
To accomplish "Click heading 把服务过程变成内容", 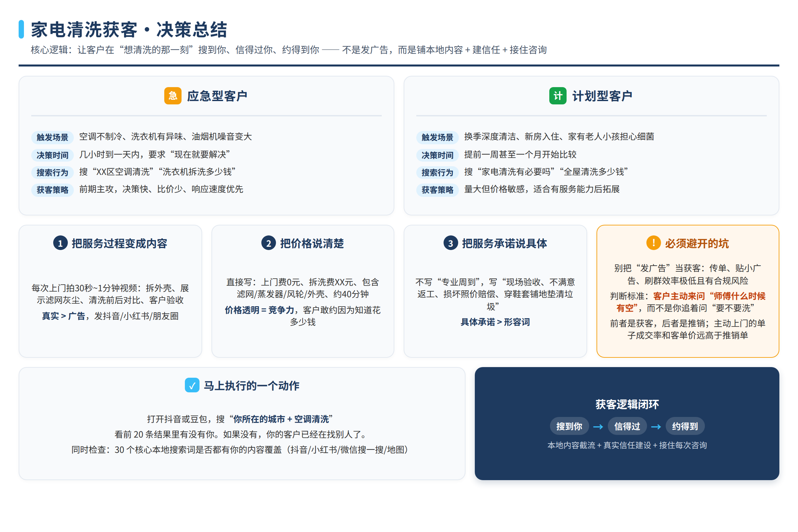I will (119, 243).
